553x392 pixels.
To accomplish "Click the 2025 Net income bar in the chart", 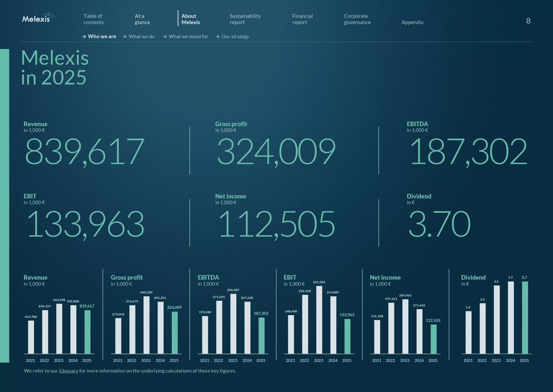I will tap(433, 339).
